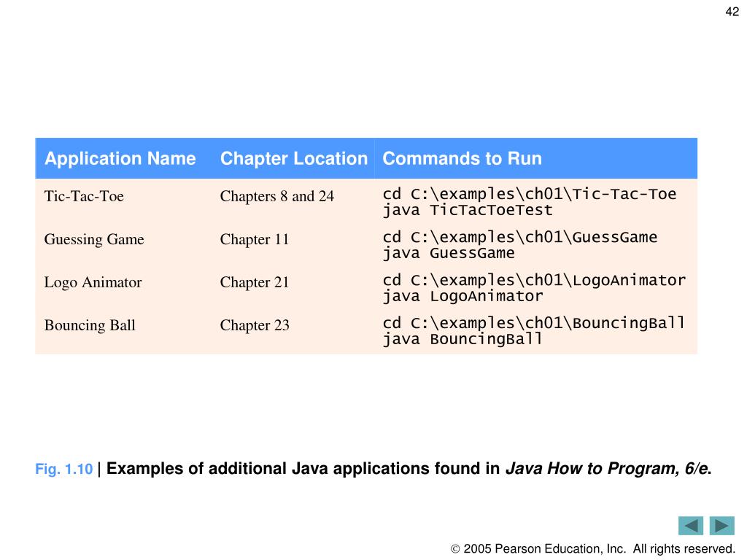Click the cd command for Tic-Tac-Toe folder
The height and width of the screenshot is (560, 747).
[530, 194]
